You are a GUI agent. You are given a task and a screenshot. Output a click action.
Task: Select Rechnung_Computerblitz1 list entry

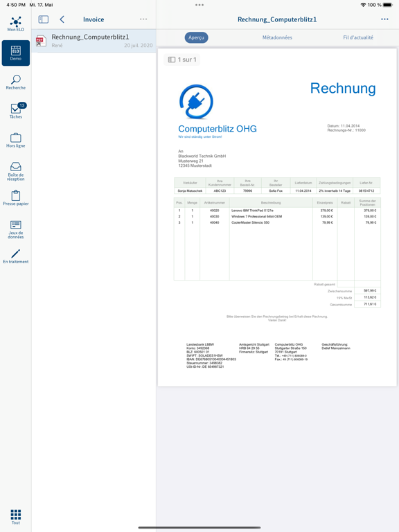[x=94, y=41]
